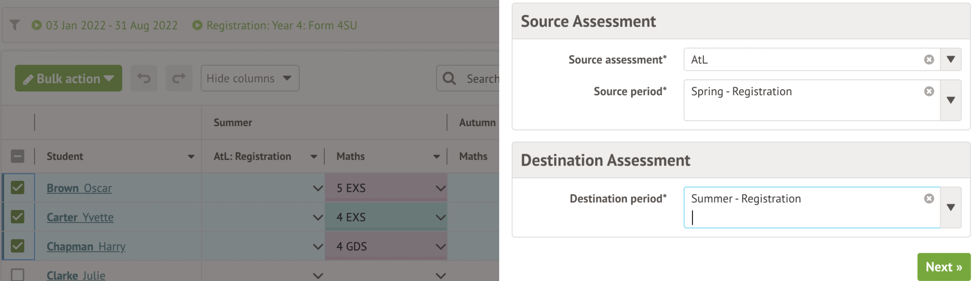
Task: Tick the Clarke Julie row checkbox
Action: (x=17, y=274)
